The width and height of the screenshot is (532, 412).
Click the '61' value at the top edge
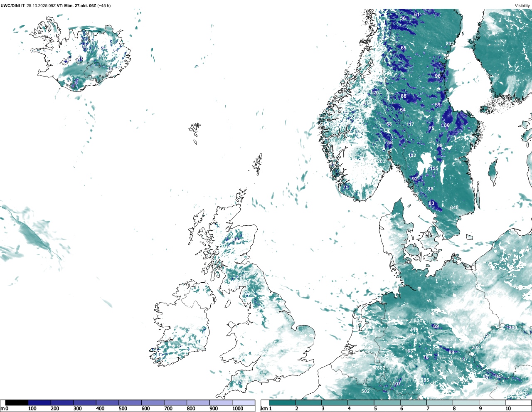point(417,15)
